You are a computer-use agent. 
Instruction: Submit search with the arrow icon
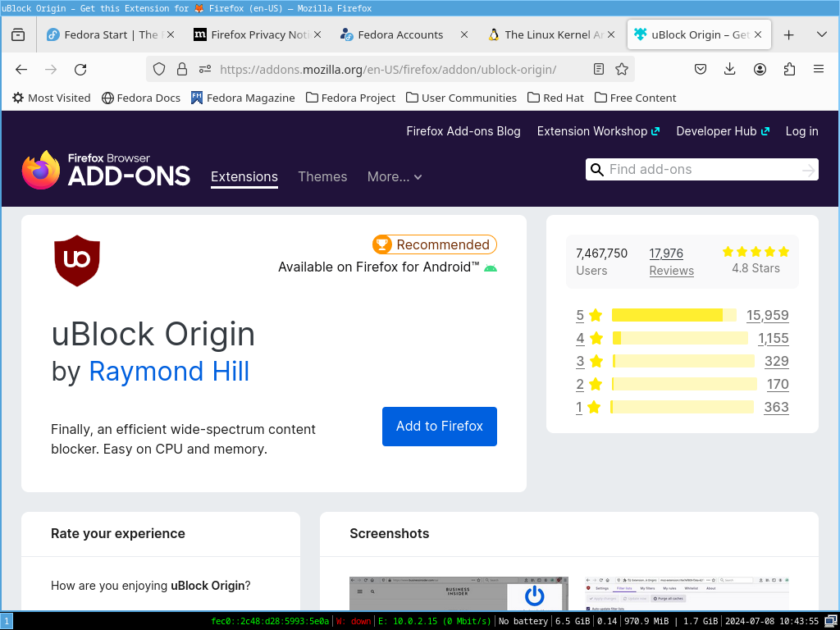pyautogui.click(x=808, y=171)
